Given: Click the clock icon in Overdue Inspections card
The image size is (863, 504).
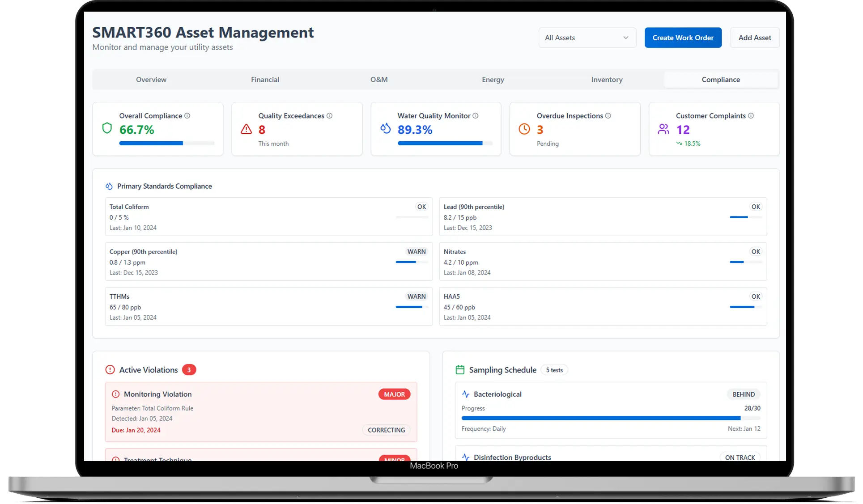Looking at the screenshot, I should click(x=524, y=128).
